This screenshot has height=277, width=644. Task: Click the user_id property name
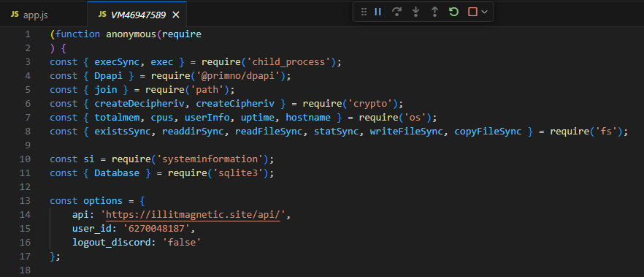pyautogui.click(x=91, y=229)
